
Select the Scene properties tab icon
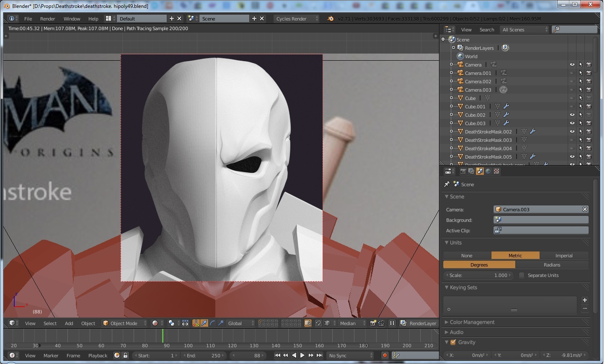(480, 171)
